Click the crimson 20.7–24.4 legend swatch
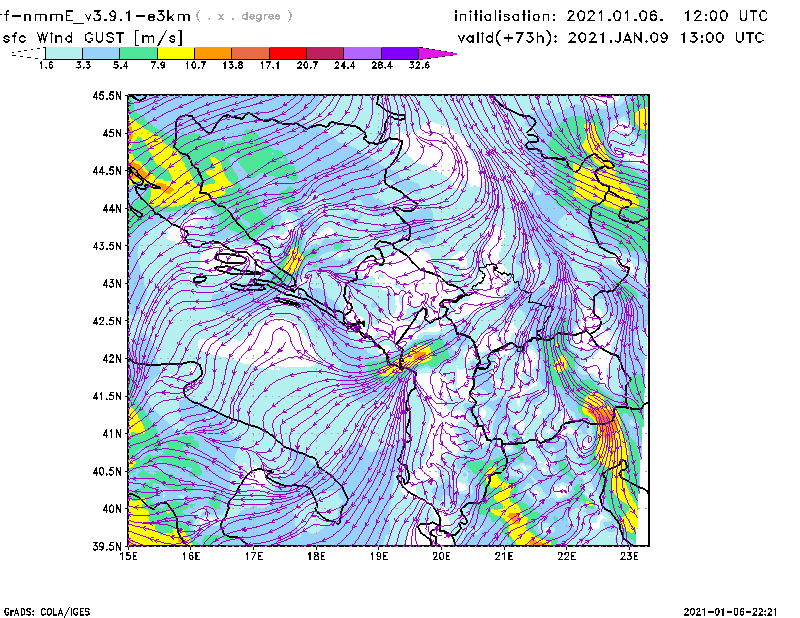This screenshot has height=618, width=800. click(x=325, y=53)
